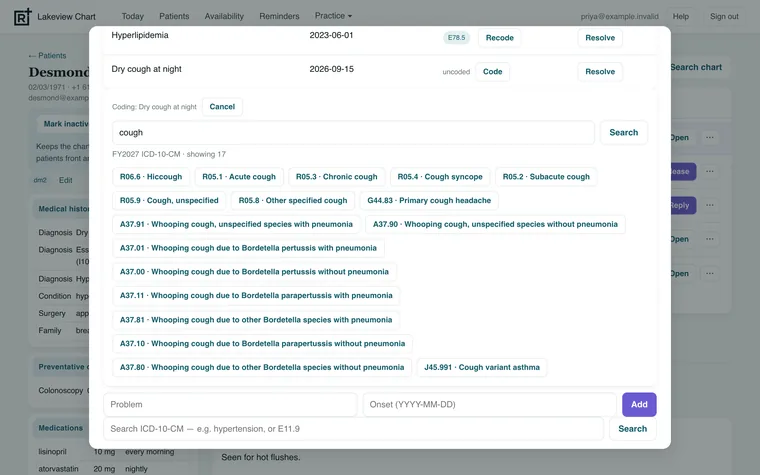Cancel coding of Dry cough at night
This screenshot has width=760, height=475.
pyautogui.click(x=222, y=107)
